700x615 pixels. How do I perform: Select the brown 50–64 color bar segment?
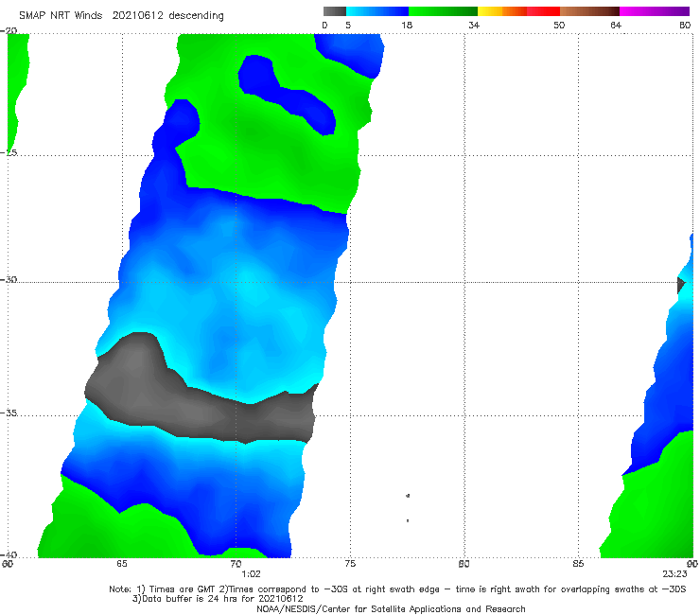[589, 11]
